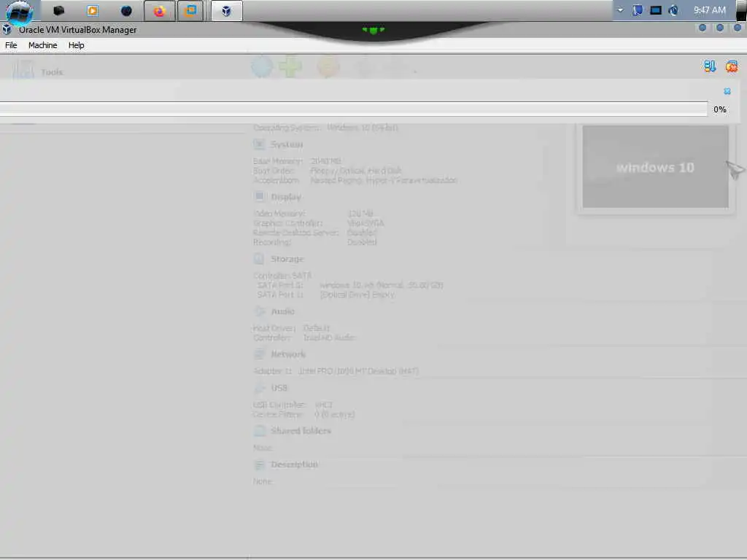Click the Audio section speaker icon

click(x=259, y=311)
